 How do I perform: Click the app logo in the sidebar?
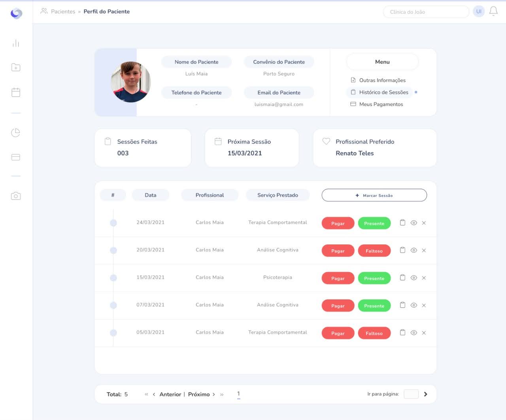coord(16,13)
